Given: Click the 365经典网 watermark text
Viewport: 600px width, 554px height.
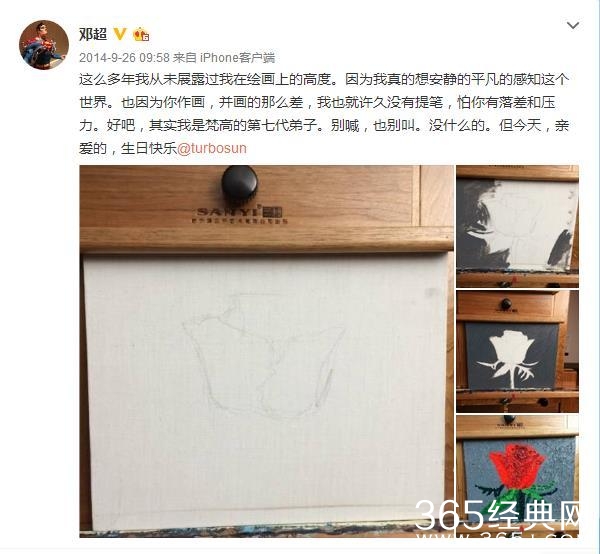Looking at the screenshot, I should [497, 515].
